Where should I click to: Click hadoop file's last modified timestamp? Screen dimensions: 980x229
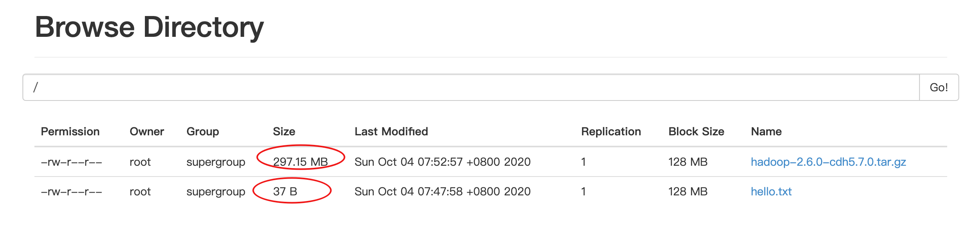tap(442, 162)
